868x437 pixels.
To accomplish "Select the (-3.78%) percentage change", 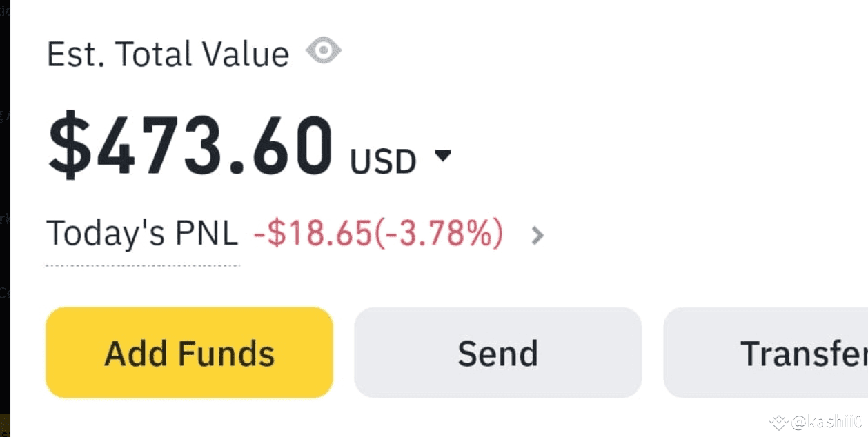I will pos(438,234).
